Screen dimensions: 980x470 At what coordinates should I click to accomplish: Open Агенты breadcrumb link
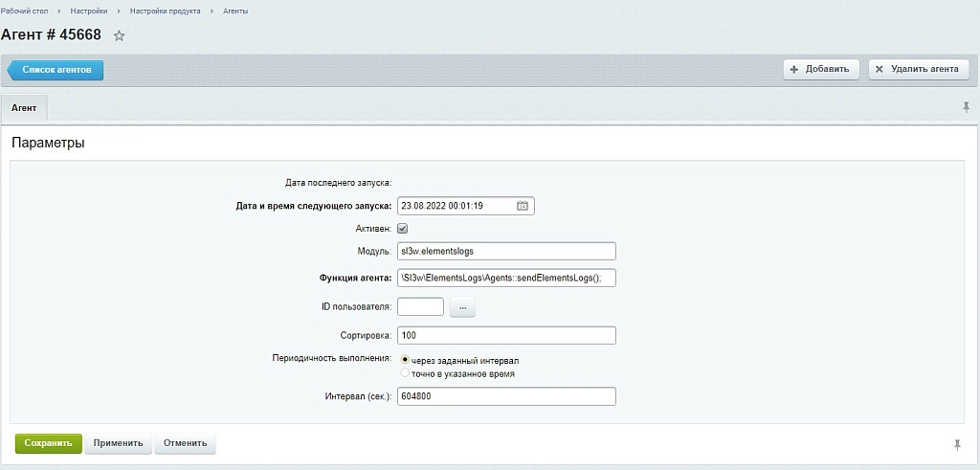235,11
